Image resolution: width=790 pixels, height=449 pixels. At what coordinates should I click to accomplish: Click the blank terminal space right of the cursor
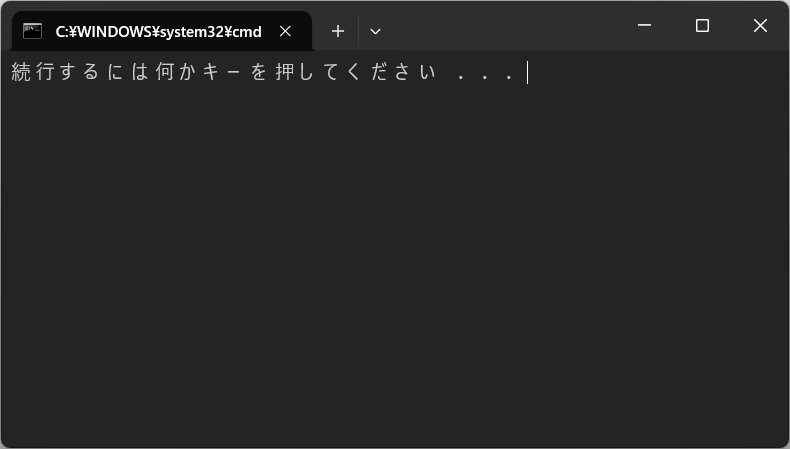[657, 72]
